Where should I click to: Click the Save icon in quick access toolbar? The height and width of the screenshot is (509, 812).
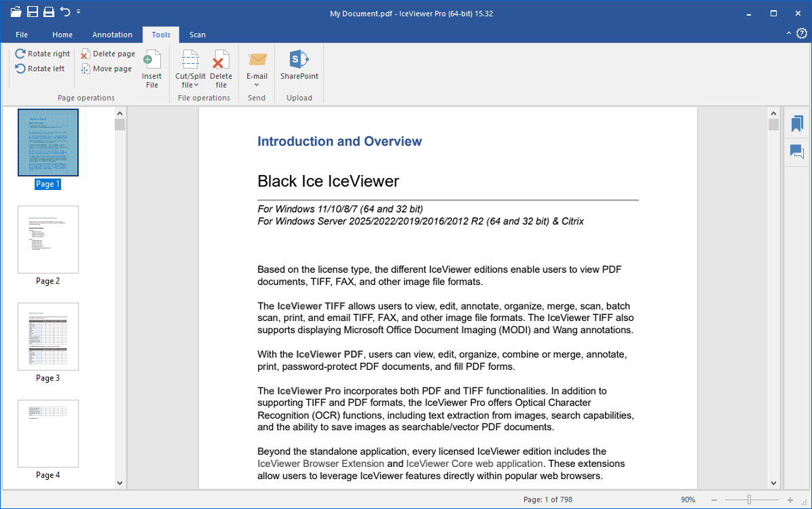click(x=33, y=12)
